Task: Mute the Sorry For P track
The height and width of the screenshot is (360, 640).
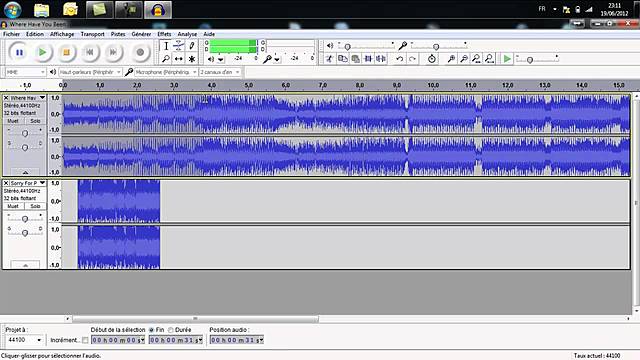Action: pos(13,206)
